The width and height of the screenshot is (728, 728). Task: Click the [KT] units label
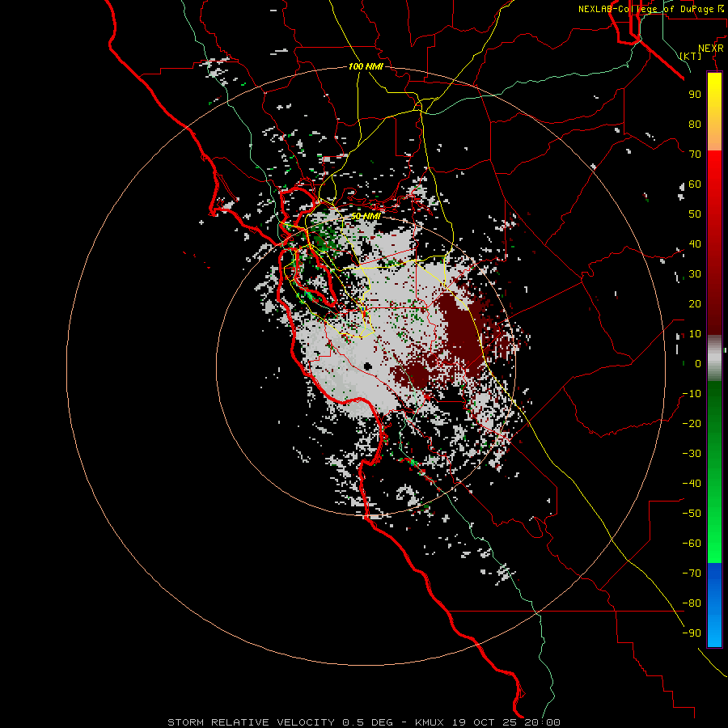click(x=691, y=56)
